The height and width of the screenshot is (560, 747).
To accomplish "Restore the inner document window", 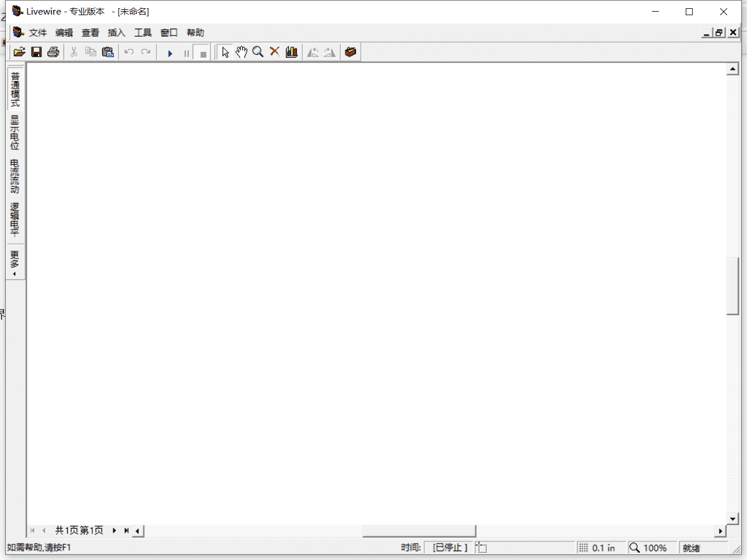I will (x=720, y=33).
